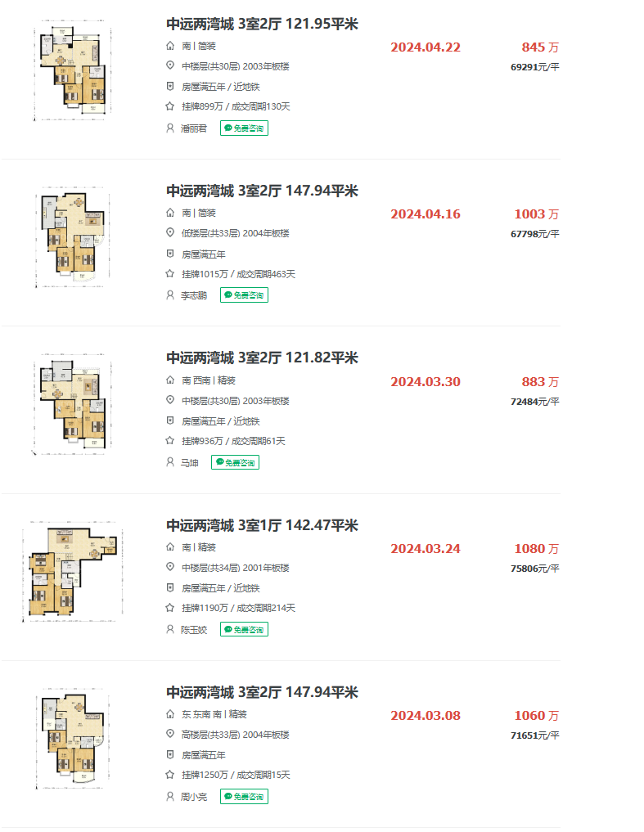Open the 中远两湾城 3室2厅 121.82平米 listing title
Screen dimensions: 644x832
pos(262,358)
